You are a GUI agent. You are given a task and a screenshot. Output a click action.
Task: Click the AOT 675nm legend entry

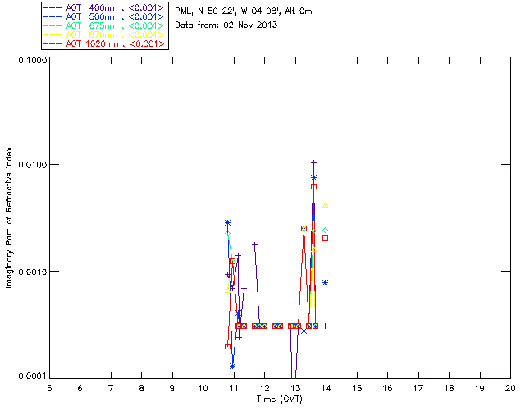(x=103, y=25)
